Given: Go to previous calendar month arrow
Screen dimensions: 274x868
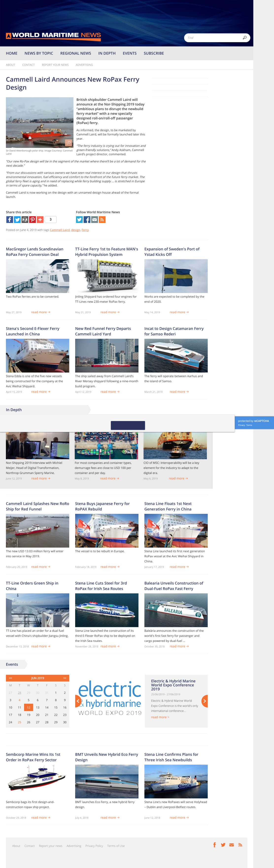Looking at the screenshot, I should (x=10, y=678).
